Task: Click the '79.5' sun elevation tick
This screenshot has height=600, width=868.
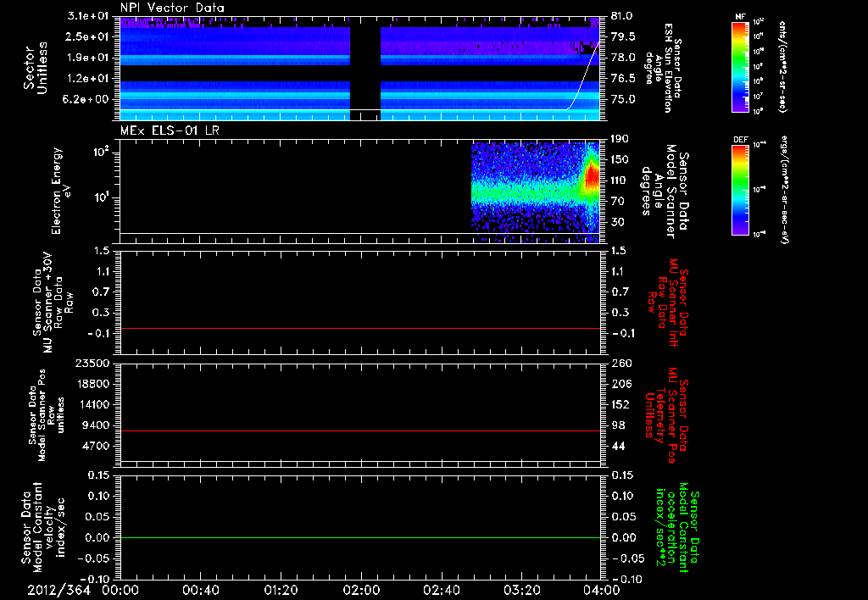Action: coord(623,36)
